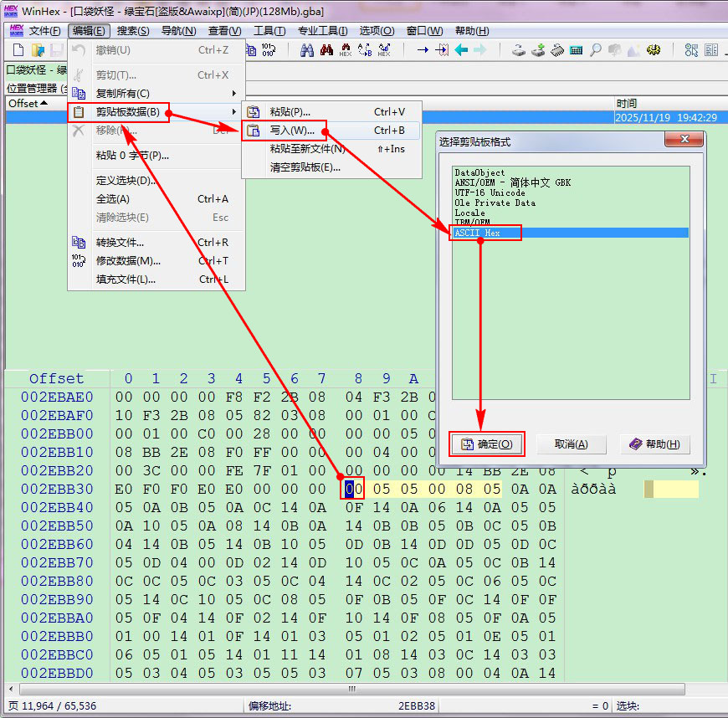728x718 pixels.
Task: Click the binoculars Find Text icon
Action: pos(306,50)
